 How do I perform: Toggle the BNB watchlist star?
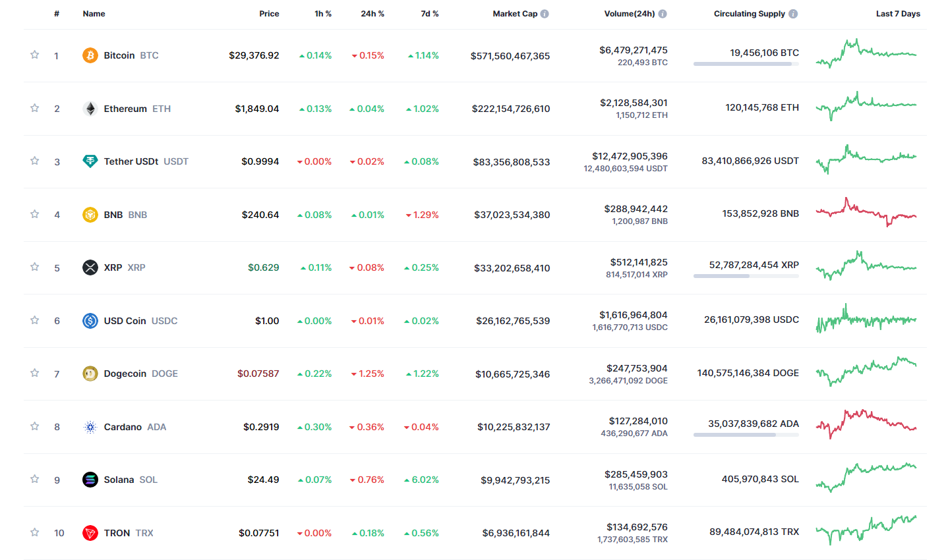[35, 214]
